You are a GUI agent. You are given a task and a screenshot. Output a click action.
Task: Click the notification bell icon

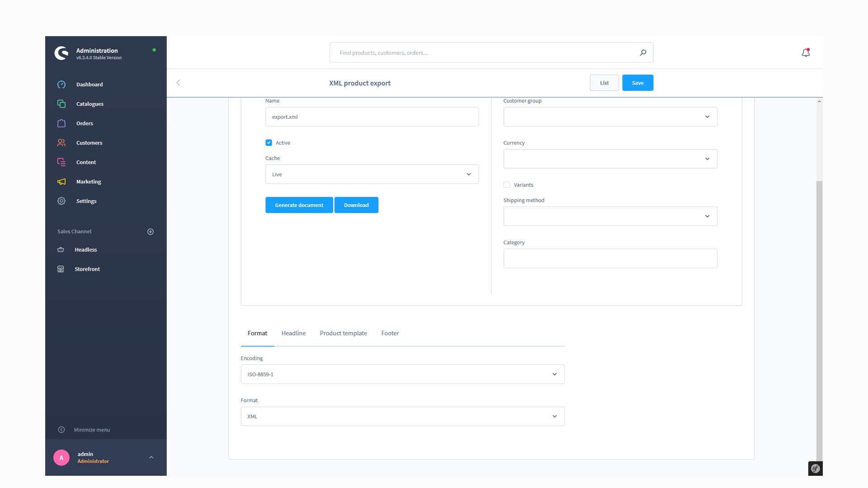tap(806, 52)
